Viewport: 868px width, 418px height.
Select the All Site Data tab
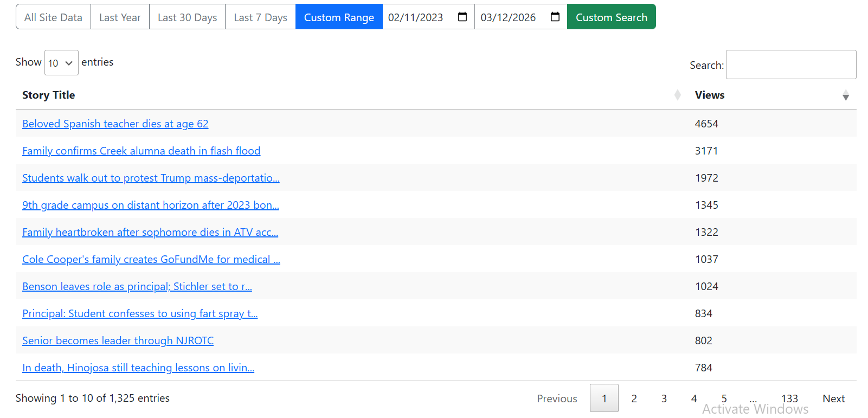pyautogui.click(x=53, y=17)
